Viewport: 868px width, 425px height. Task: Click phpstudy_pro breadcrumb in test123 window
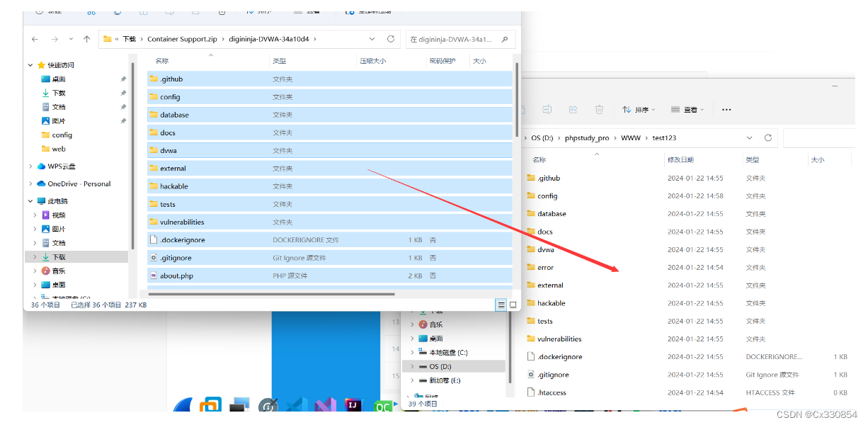coord(587,138)
